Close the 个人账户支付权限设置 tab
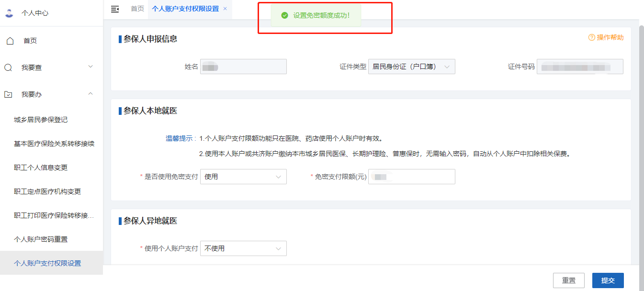 [225, 8]
